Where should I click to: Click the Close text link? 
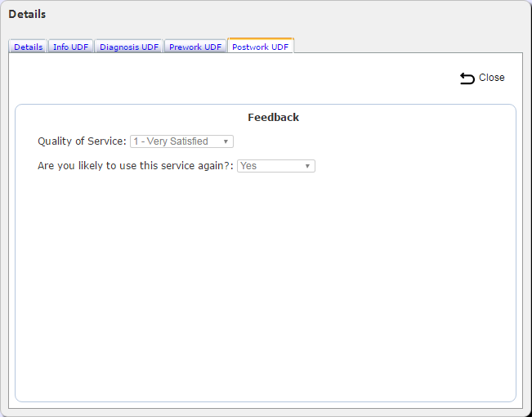click(492, 78)
